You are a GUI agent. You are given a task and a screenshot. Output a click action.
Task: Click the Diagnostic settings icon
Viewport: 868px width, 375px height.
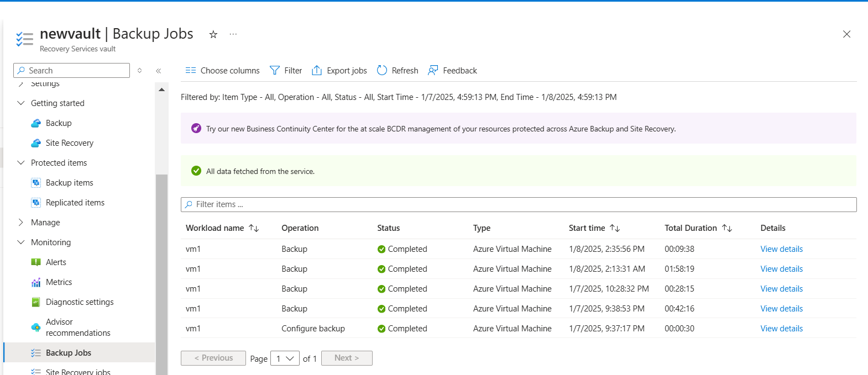pyautogui.click(x=36, y=302)
